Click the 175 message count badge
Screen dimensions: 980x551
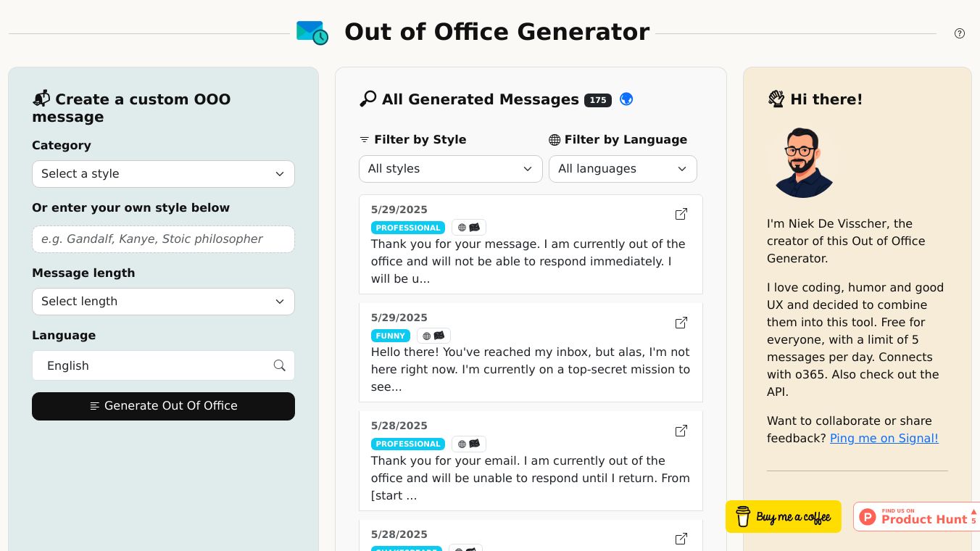click(x=598, y=100)
